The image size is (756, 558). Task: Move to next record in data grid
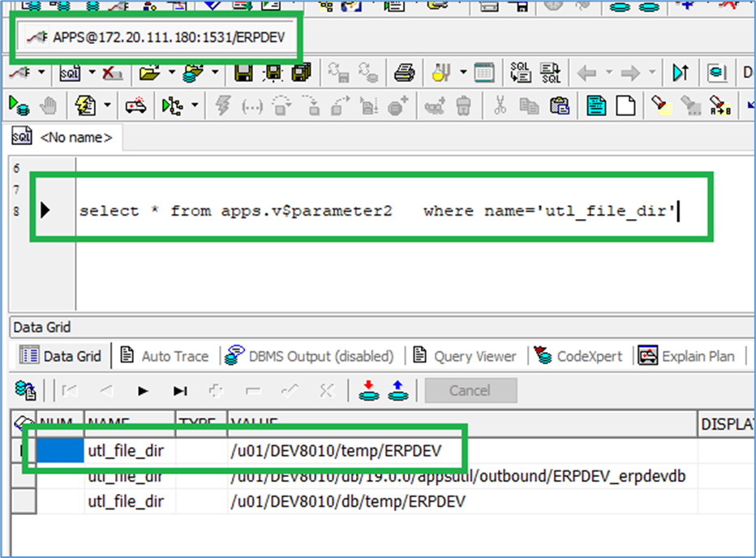point(143,391)
